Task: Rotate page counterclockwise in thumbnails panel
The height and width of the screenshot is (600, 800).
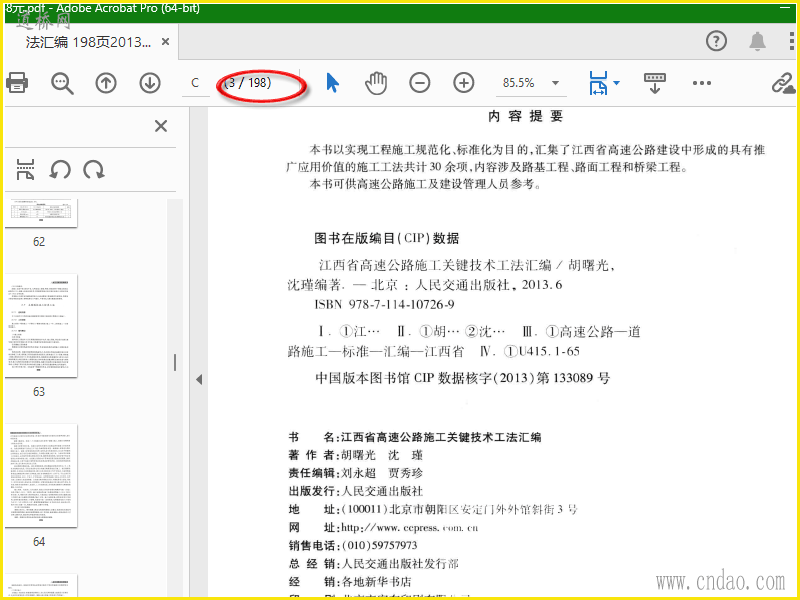Action: (60, 169)
